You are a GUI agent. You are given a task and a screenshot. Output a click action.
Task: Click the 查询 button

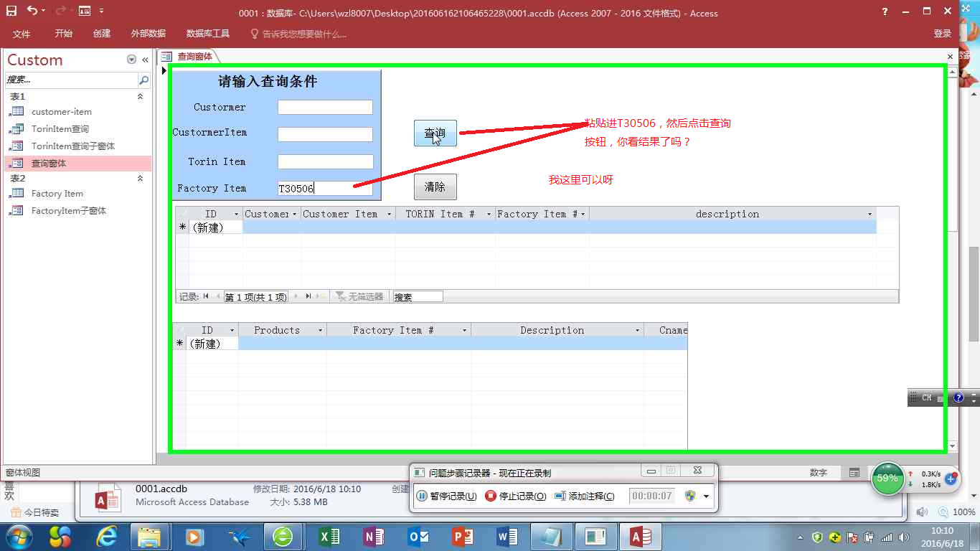[435, 133]
